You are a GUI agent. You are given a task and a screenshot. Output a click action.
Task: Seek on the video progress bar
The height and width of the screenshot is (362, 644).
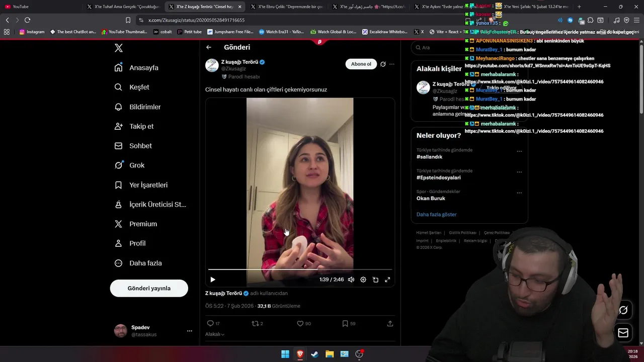pyautogui.click(x=300, y=269)
